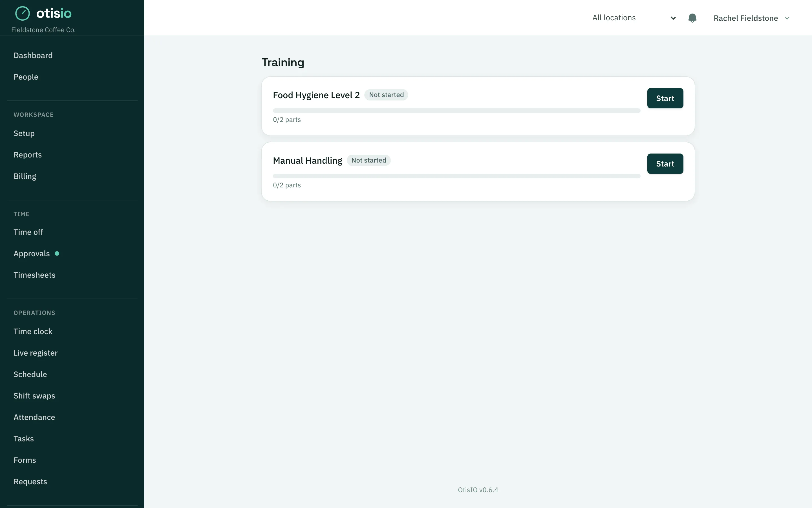Screen dimensions: 812x508
Task: Click the Training page heading
Action: (283, 62)
